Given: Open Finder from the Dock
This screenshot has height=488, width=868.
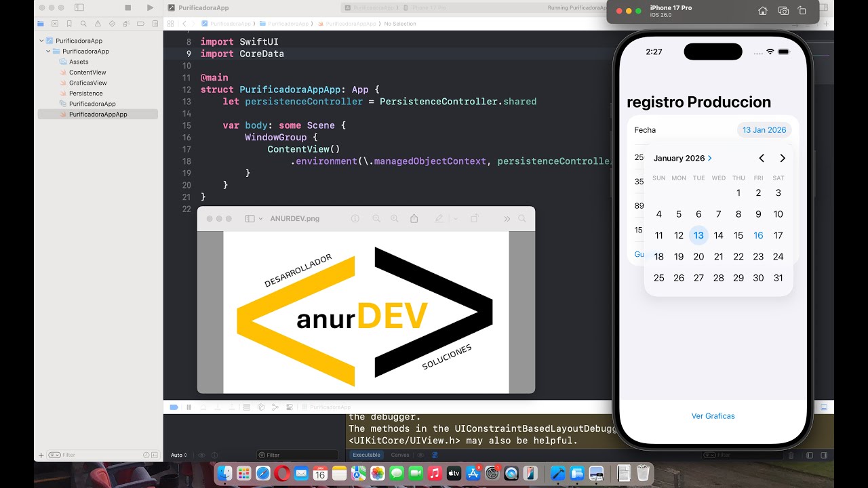Looking at the screenshot, I should [225, 473].
